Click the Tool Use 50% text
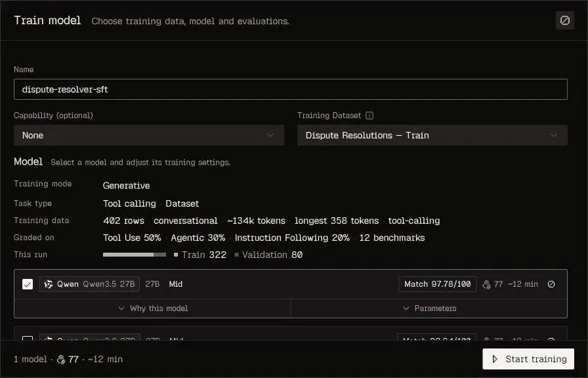 [x=132, y=238]
